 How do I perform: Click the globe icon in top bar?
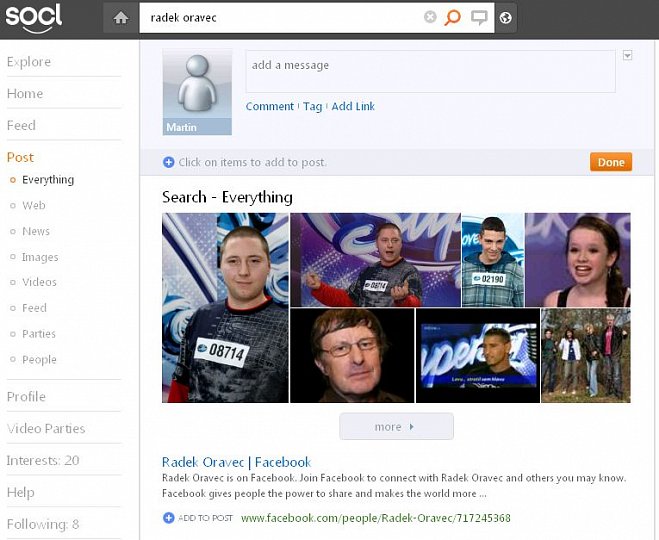506,18
